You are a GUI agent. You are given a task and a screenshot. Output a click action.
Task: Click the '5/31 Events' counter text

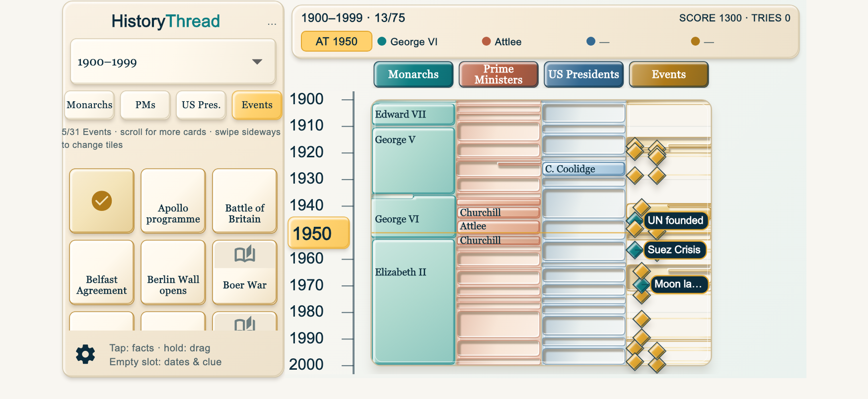coord(86,132)
